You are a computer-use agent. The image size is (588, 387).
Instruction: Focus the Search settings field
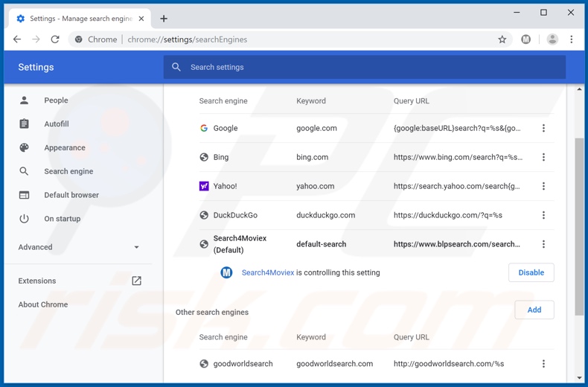(x=365, y=67)
